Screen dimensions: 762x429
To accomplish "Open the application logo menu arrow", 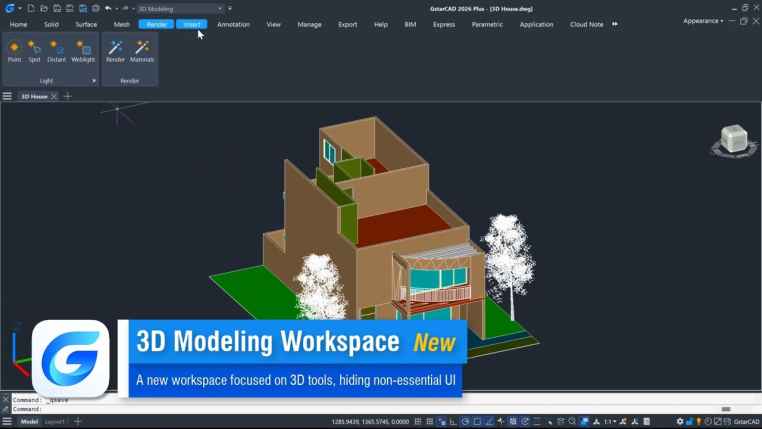I will (x=20, y=8).
